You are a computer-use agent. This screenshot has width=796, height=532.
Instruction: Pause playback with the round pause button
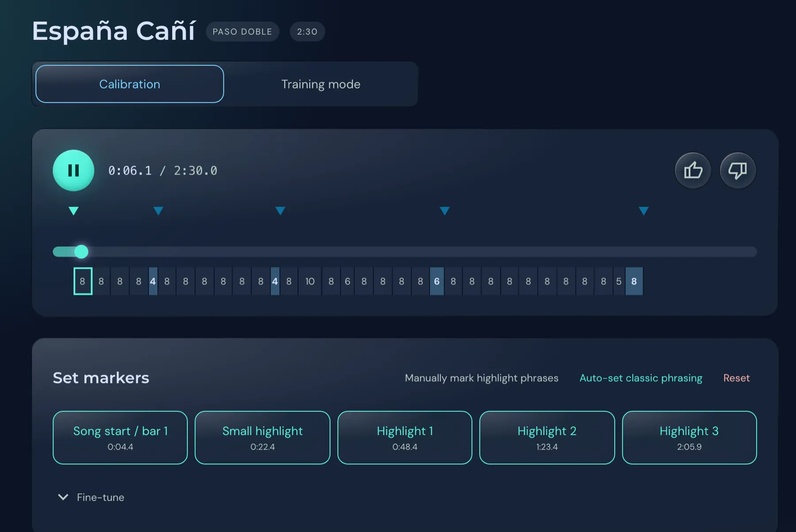(x=73, y=170)
